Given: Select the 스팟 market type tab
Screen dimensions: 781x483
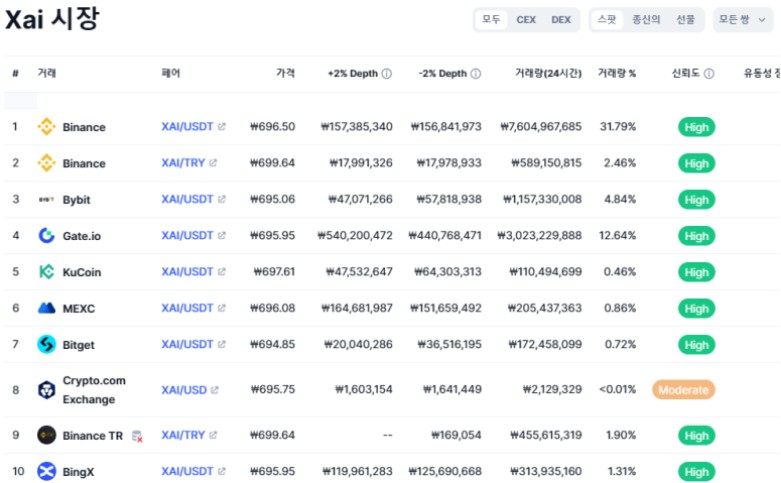Looking at the screenshot, I should click(x=607, y=19).
